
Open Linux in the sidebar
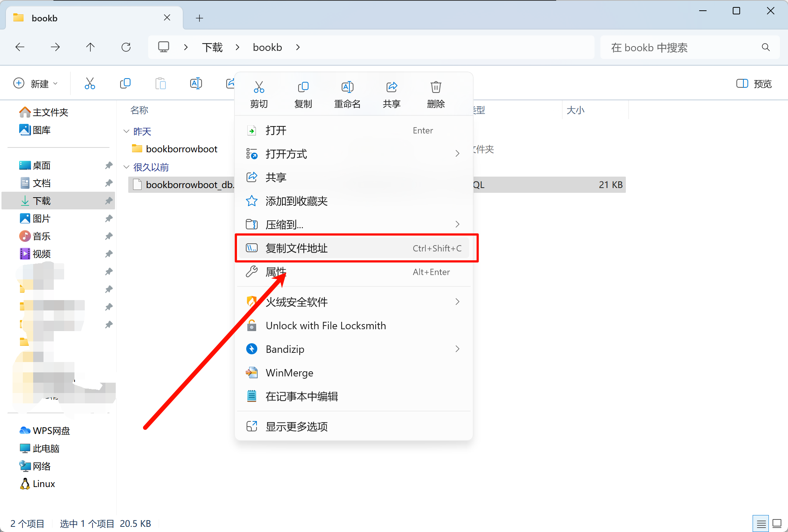(38, 484)
